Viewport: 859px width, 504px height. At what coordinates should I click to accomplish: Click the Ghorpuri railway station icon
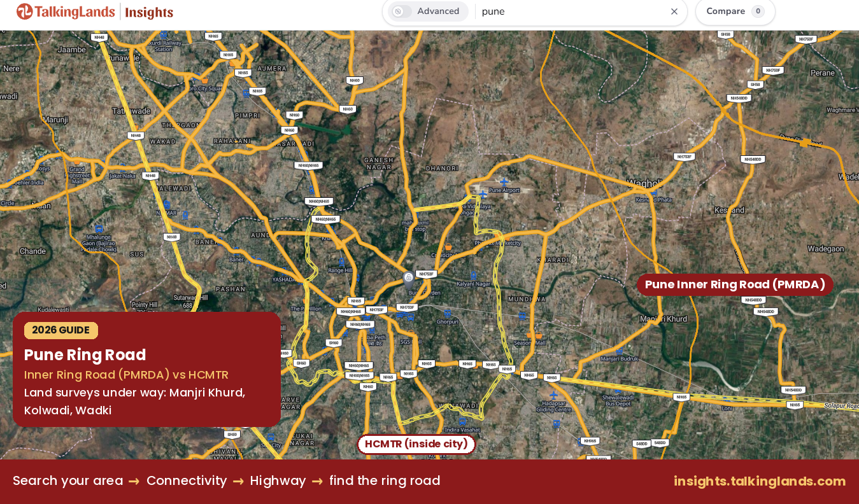(x=447, y=313)
